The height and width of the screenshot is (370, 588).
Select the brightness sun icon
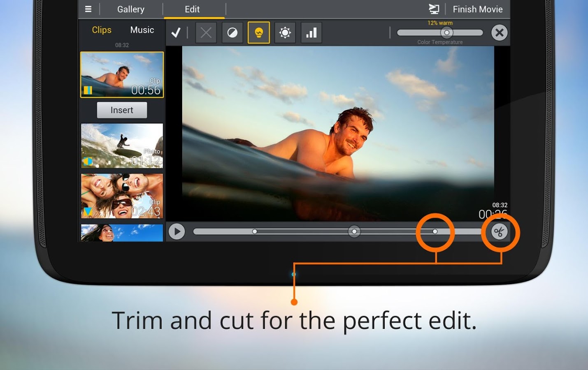[x=285, y=32]
